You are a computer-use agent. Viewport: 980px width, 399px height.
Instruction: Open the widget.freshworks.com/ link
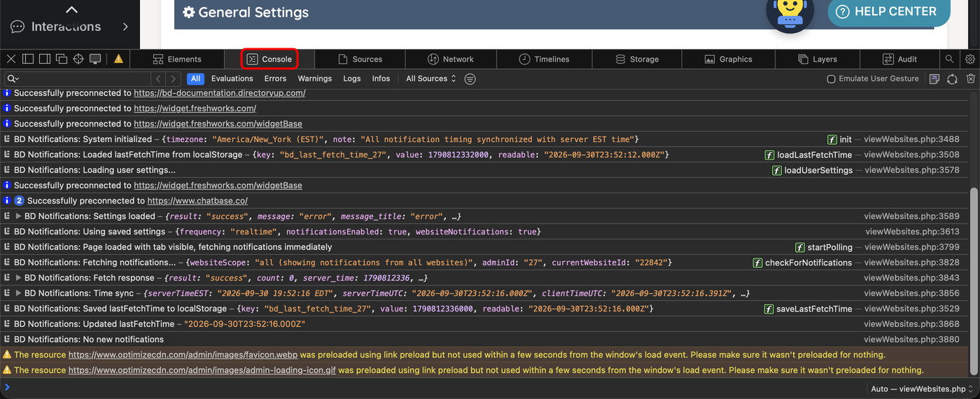click(x=195, y=108)
